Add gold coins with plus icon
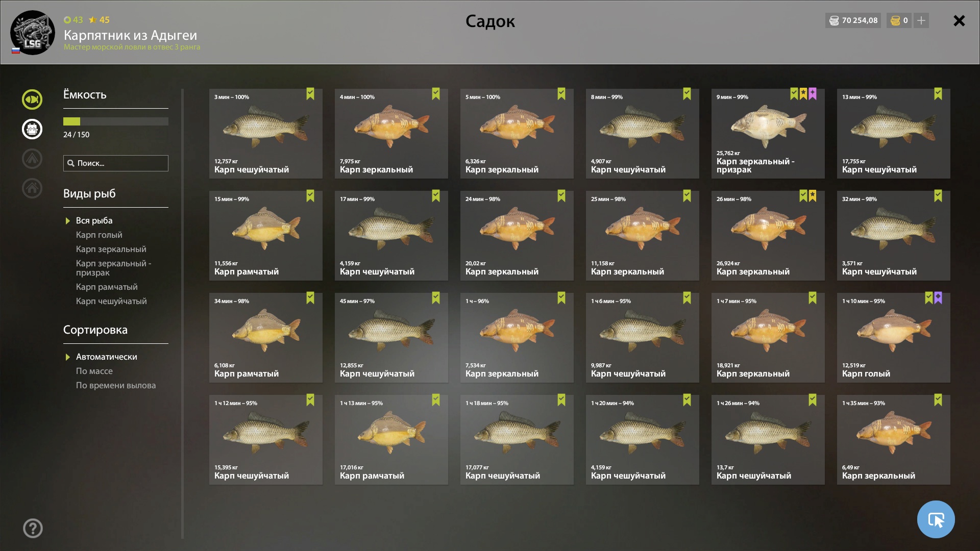The image size is (980, 551). (x=921, y=20)
